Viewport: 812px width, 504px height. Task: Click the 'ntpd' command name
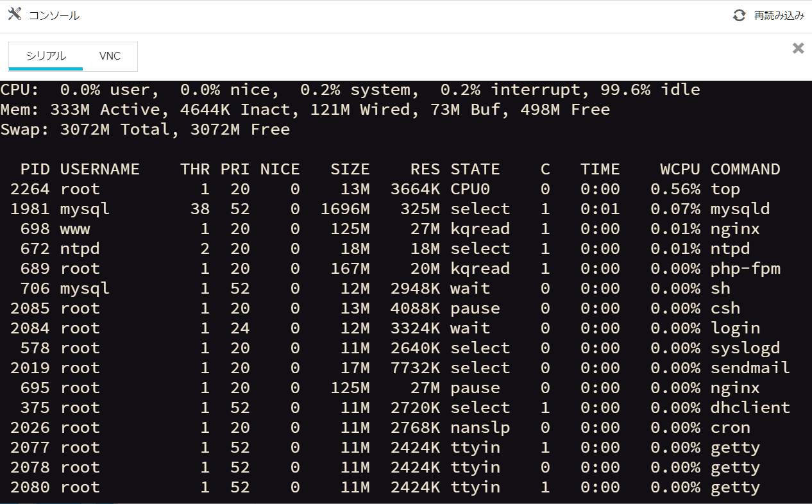pos(731,249)
